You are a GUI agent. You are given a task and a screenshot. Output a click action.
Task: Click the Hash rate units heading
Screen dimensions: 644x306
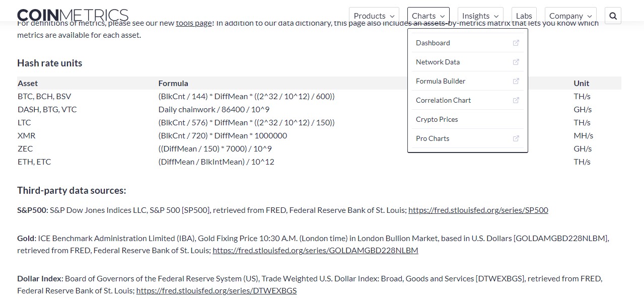[x=49, y=63]
